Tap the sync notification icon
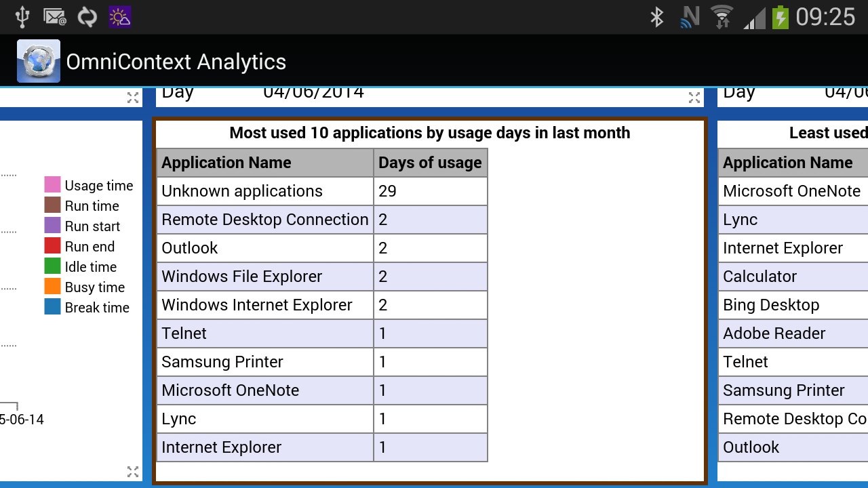 (x=87, y=17)
